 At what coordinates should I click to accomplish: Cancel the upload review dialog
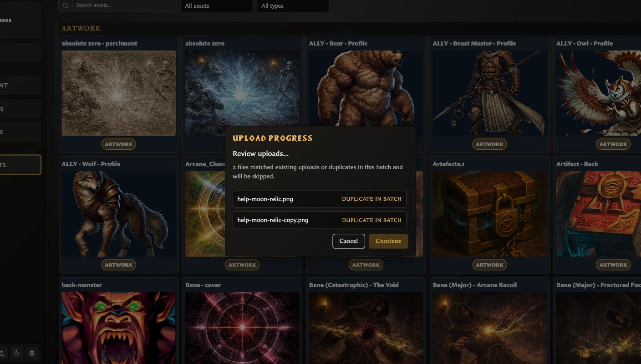coord(349,241)
